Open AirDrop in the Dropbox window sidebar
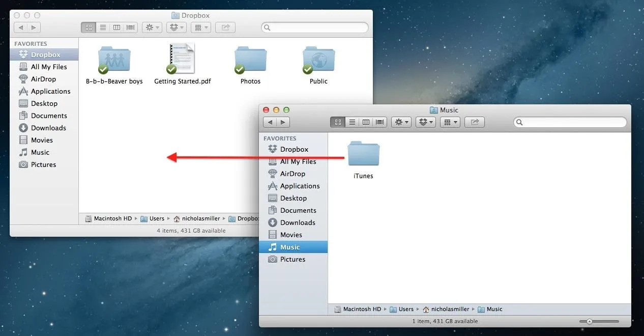The height and width of the screenshot is (336, 644). (44, 79)
